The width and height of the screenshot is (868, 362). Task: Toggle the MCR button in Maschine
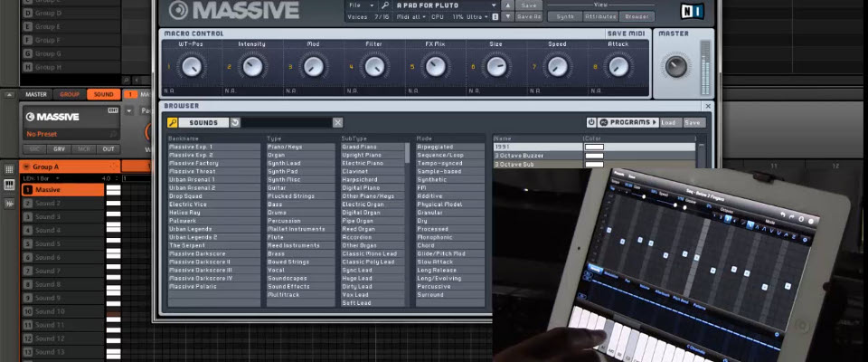point(83,149)
